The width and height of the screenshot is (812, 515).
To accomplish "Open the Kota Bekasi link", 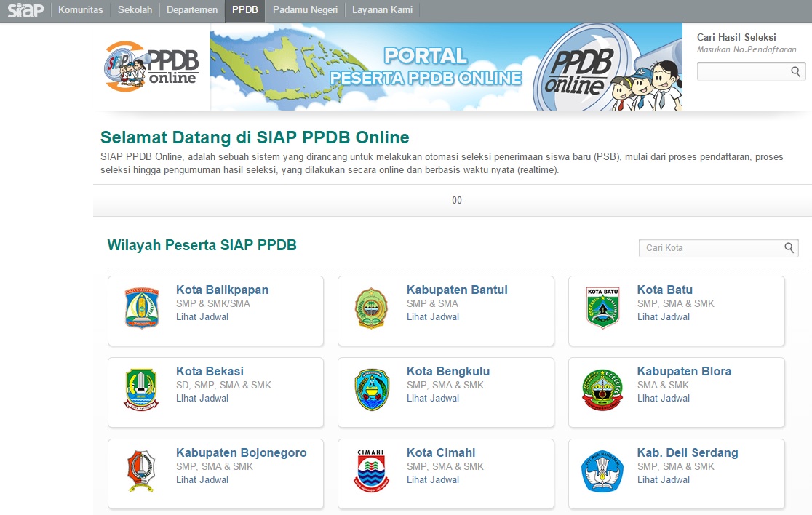I will [210, 371].
